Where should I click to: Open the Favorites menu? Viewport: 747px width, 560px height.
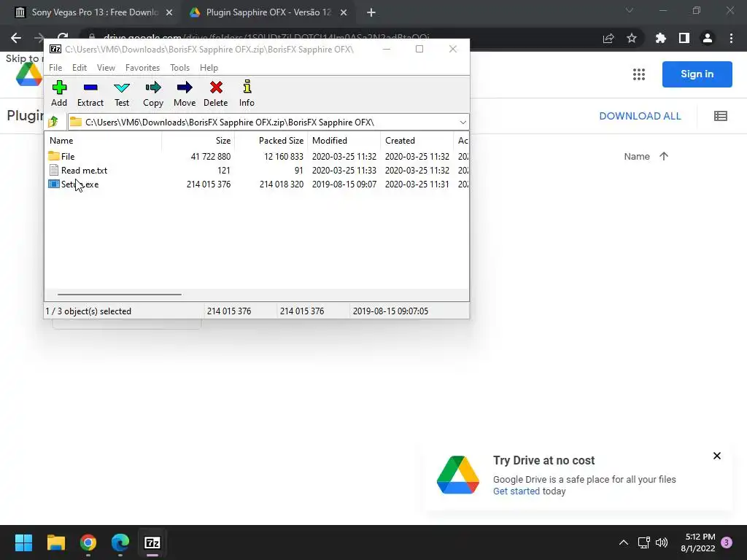pos(142,68)
